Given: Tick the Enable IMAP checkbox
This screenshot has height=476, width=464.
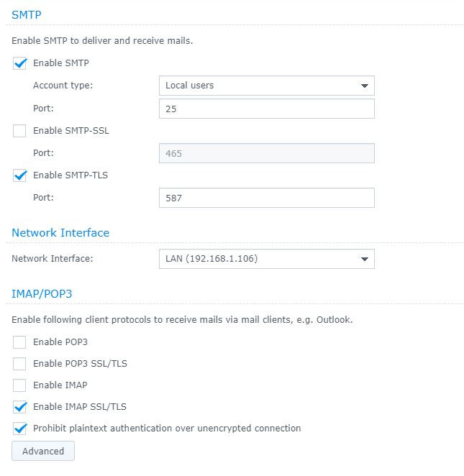Looking at the screenshot, I should tap(19, 385).
